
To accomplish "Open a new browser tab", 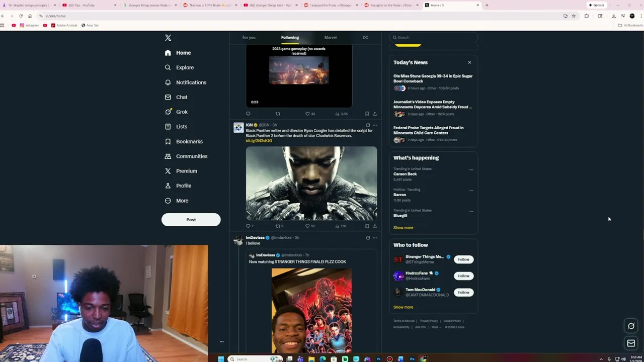I will pyautogui.click(x=487, y=5).
